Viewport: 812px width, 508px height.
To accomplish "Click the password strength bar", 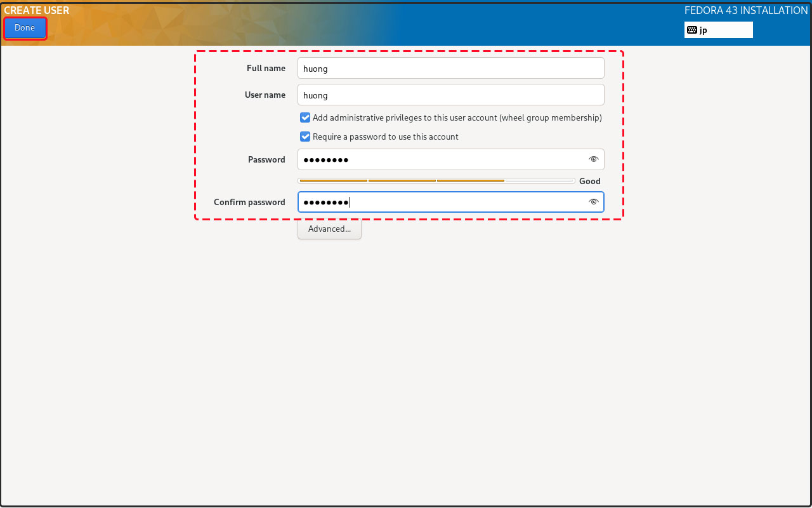I will [x=436, y=181].
